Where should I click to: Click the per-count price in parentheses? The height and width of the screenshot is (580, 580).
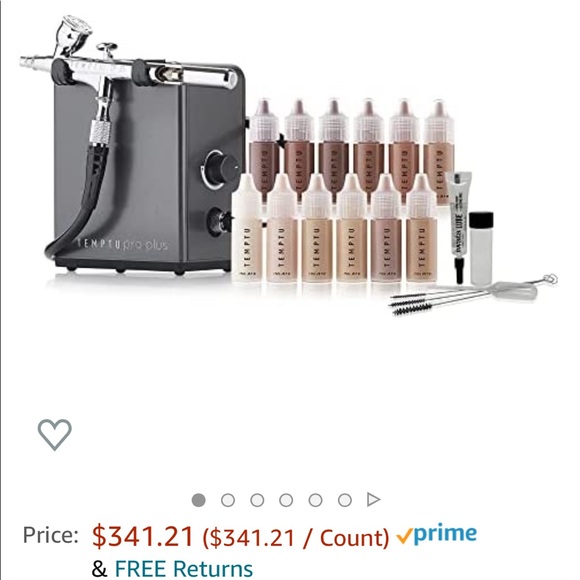(296, 537)
